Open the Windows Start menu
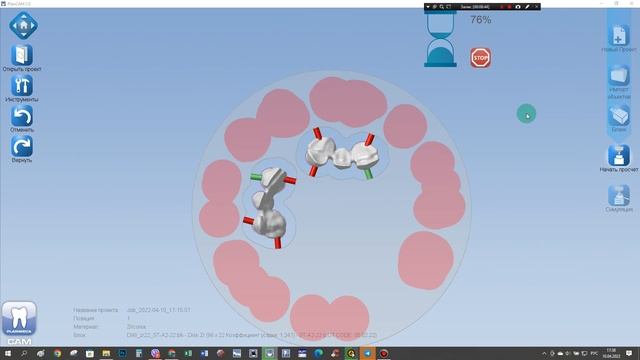Image resolution: width=640 pixels, height=360 pixels. click(8, 353)
